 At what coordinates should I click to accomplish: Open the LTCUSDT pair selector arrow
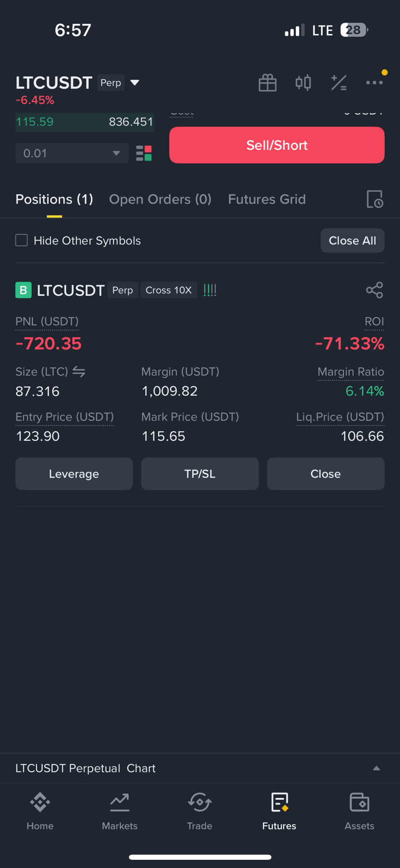(135, 83)
